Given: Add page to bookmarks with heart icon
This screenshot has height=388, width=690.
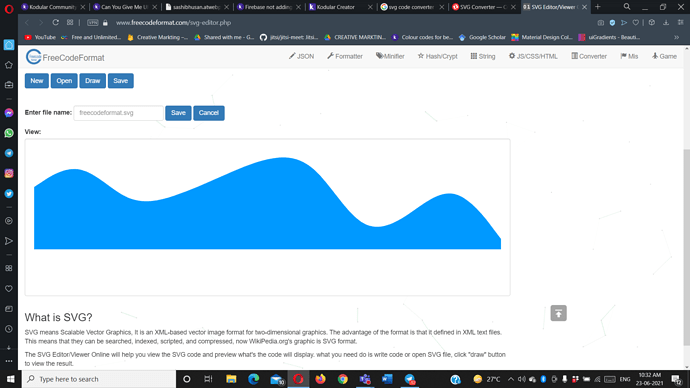Looking at the screenshot, I should point(635,22).
